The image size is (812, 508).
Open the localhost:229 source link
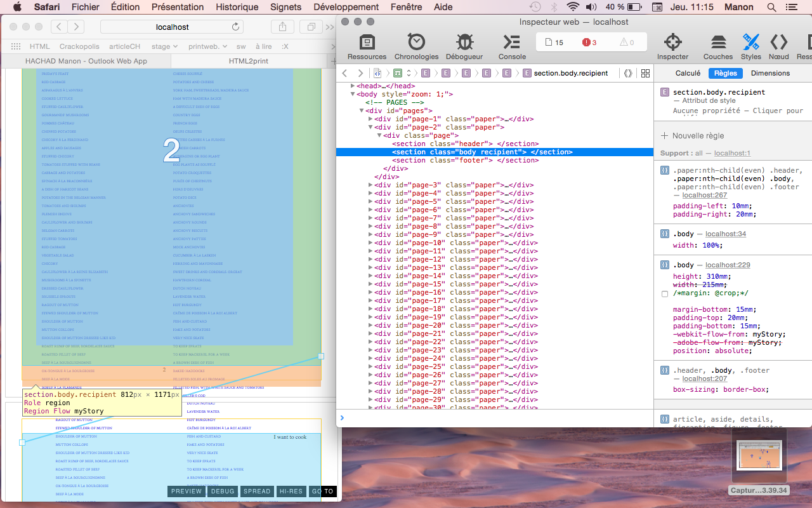(728, 265)
